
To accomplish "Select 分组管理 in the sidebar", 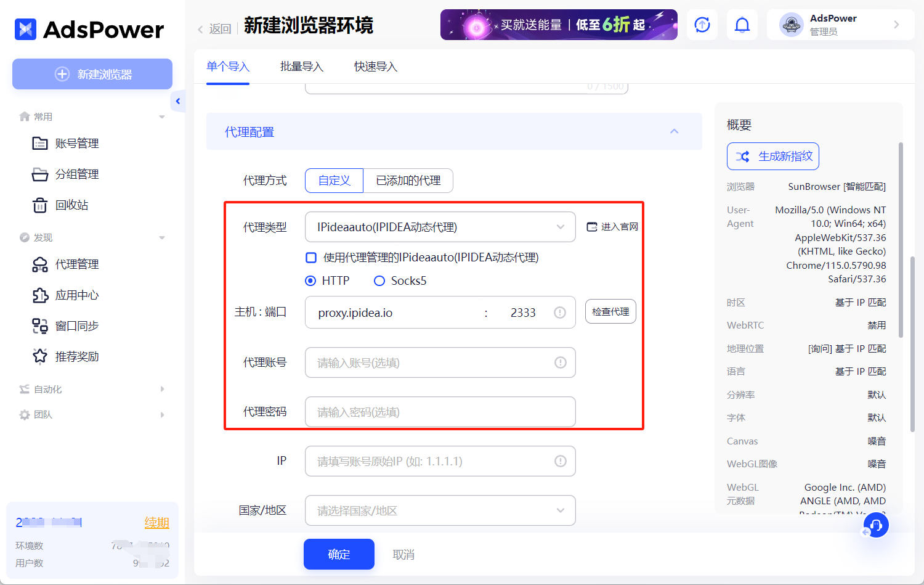I will (76, 174).
